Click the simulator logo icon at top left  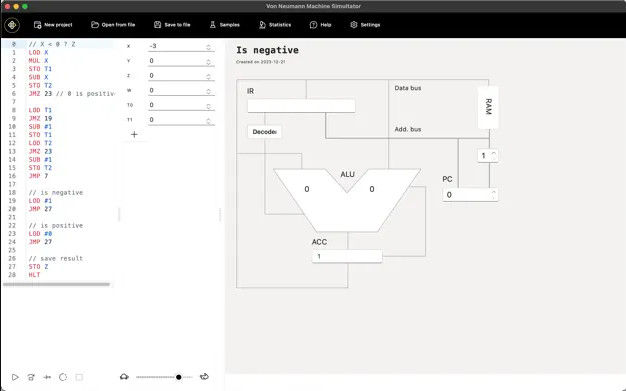[x=12, y=25]
